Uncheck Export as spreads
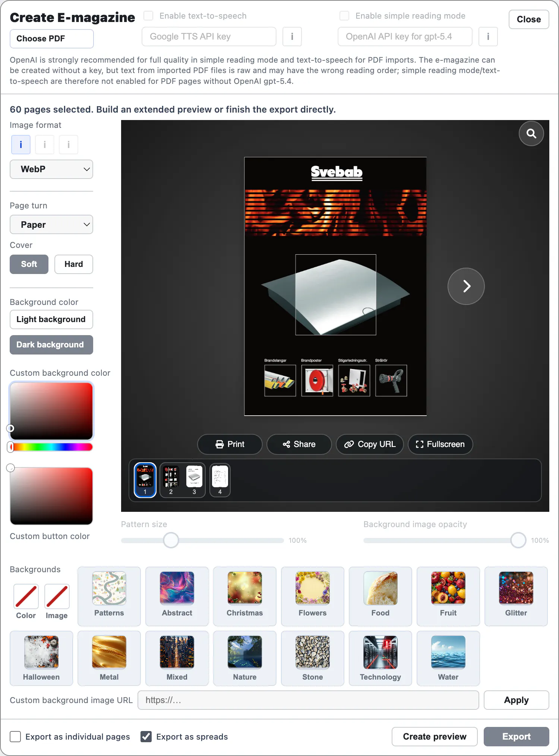The height and width of the screenshot is (756, 559). [x=146, y=737]
